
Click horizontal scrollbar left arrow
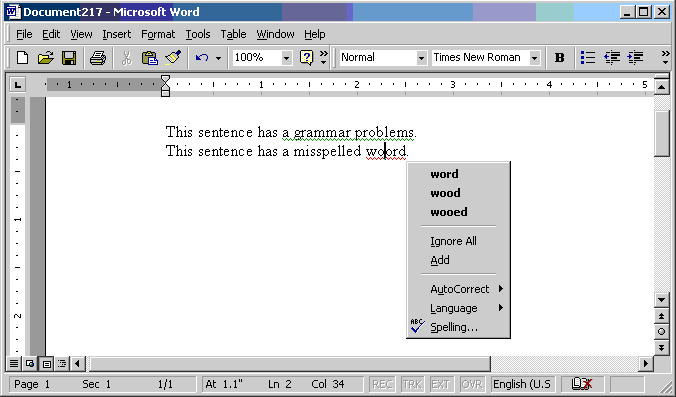(77, 364)
